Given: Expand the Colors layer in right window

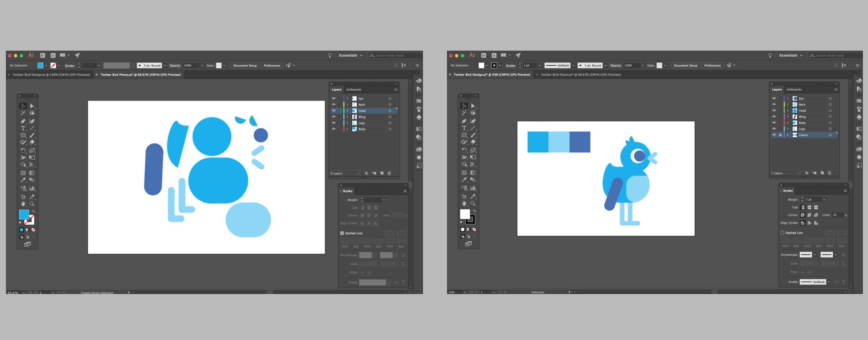Looking at the screenshot, I should point(788,135).
